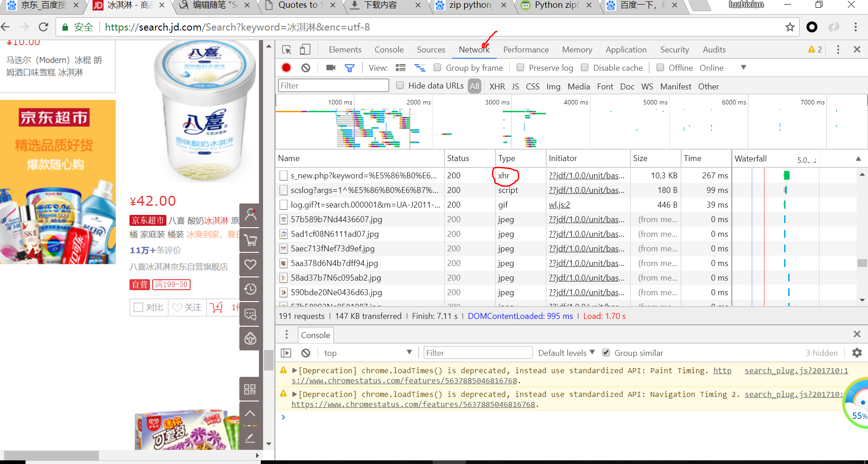Select the s_new.php request row

(x=503, y=175)
